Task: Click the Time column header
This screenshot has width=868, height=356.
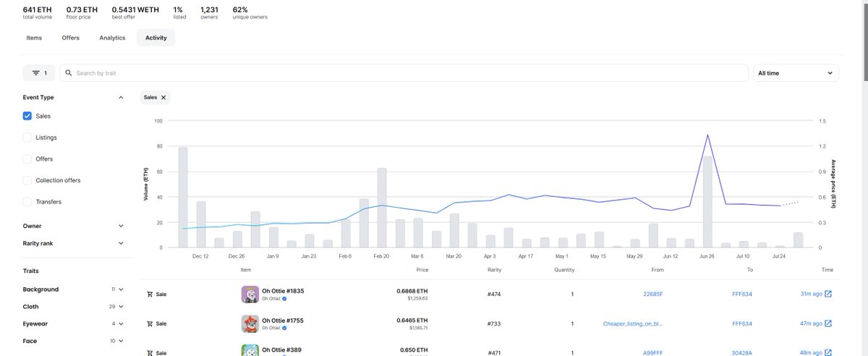Action: pyautogui.click(x=827, y=270)
